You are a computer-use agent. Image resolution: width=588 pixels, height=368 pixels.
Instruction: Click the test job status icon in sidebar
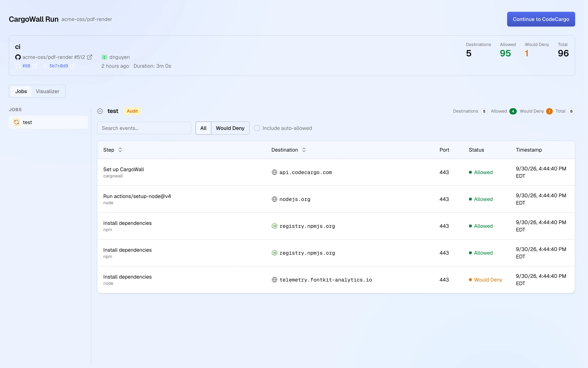pyautogui.click(x=17, y=122)
